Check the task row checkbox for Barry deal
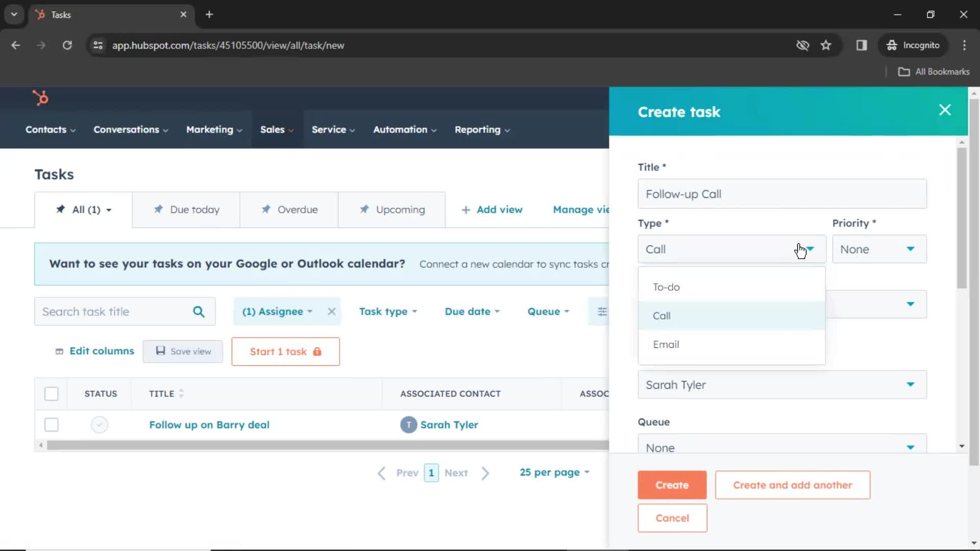 pos(51,424)
